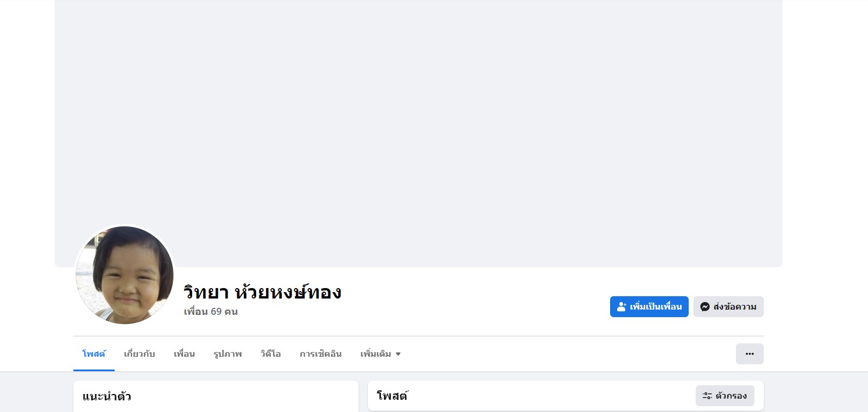
Task: Click the เพื่อน 69 คน friends count link
Action: pos(211,312)
